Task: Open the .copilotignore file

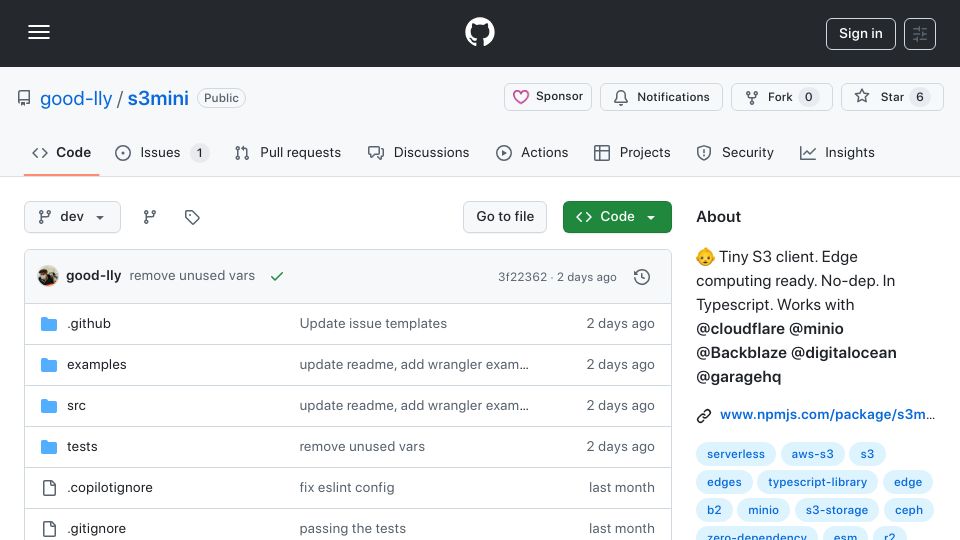Action: pos(110,487)
